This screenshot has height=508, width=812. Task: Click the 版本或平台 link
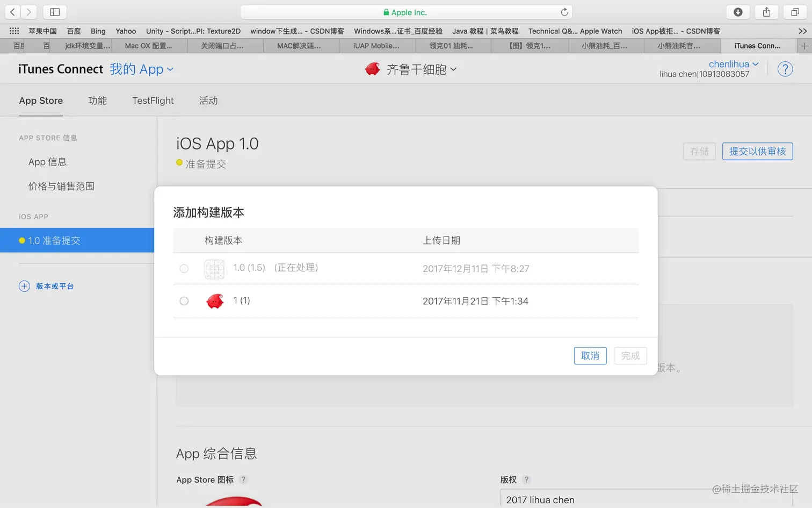(x=55, y=287)
